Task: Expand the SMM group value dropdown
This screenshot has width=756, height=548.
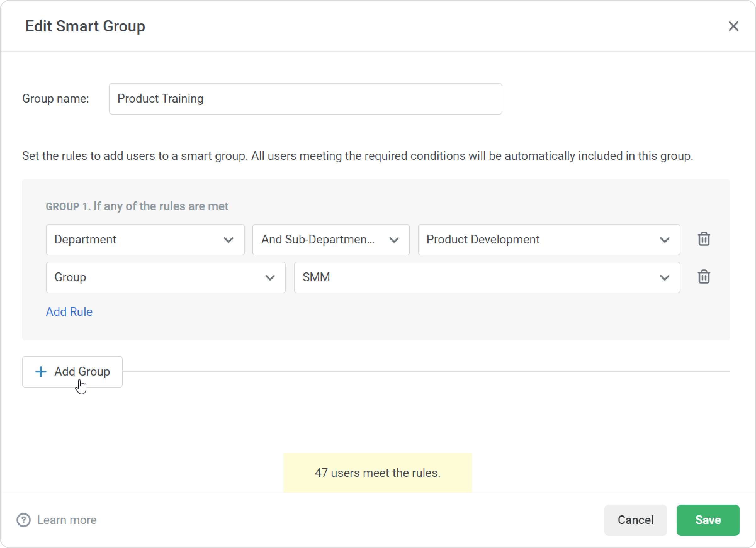Action: [487, 277]
